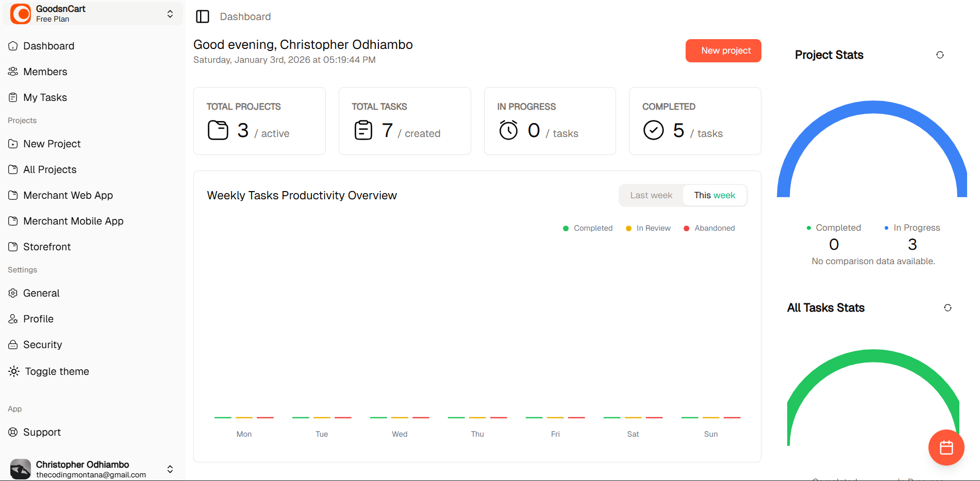
Task: Open the Members page link
Action: coord(45,72)
